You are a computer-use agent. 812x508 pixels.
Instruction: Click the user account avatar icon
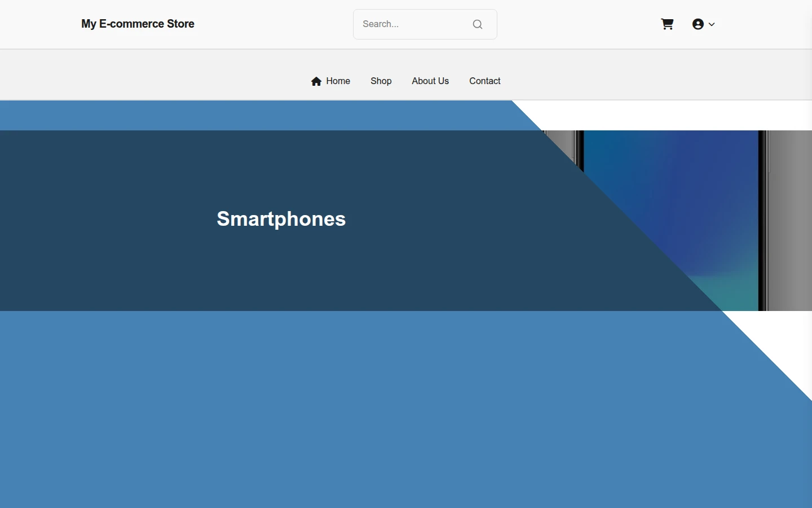coord(698,24)
